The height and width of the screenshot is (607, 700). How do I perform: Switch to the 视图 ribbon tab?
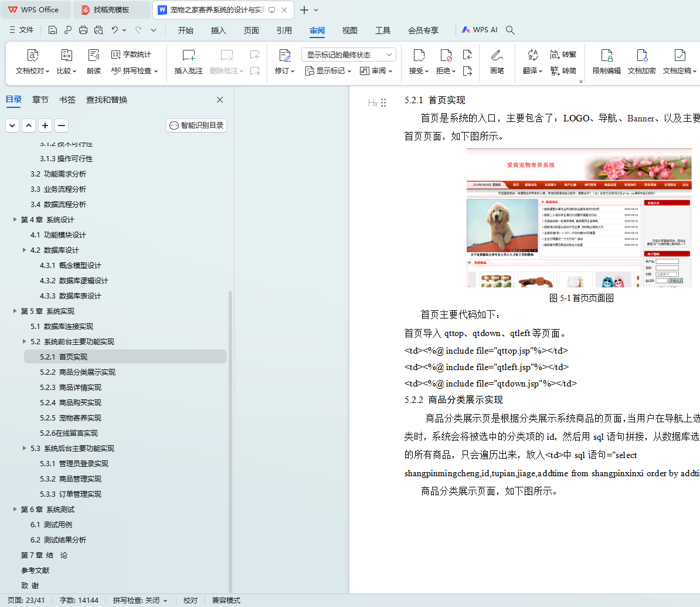[349, 30]
